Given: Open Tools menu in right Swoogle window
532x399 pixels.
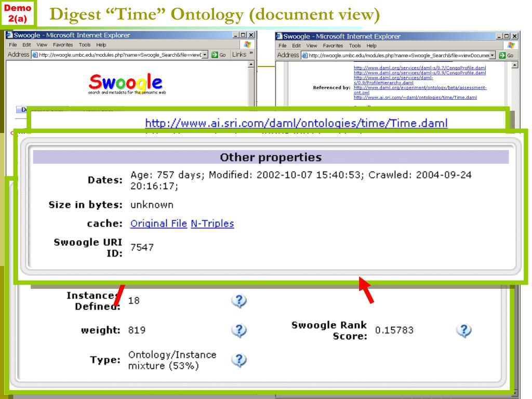Looking at the screenshot, I should click(354, 46).
